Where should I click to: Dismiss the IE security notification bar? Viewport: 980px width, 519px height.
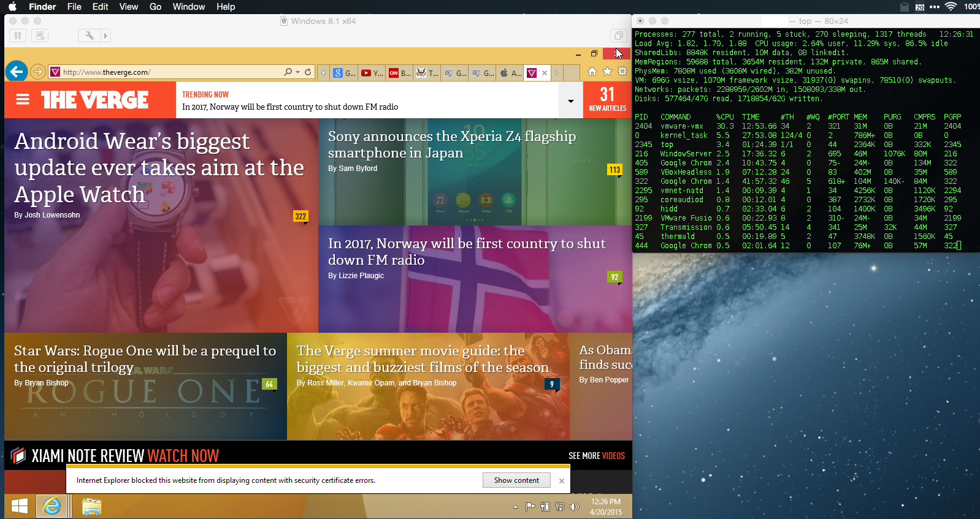pyautogui.click(x=562, y=481)
